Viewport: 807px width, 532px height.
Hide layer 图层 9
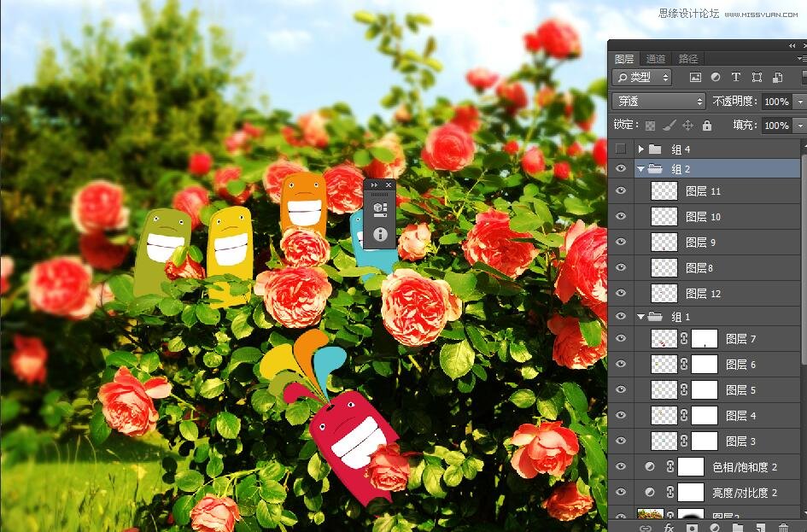(x=621, y=242)
